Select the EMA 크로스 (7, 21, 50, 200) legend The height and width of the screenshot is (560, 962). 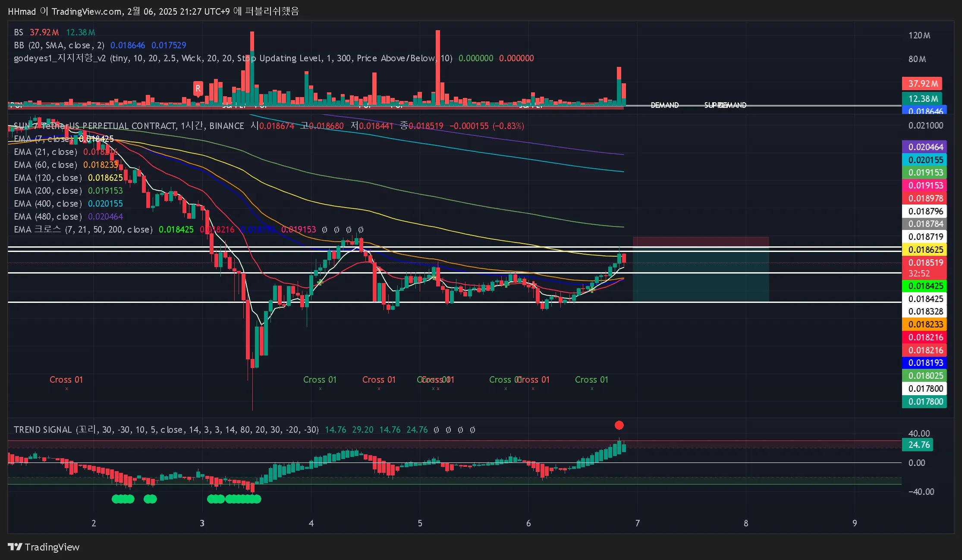click(189, 230)
